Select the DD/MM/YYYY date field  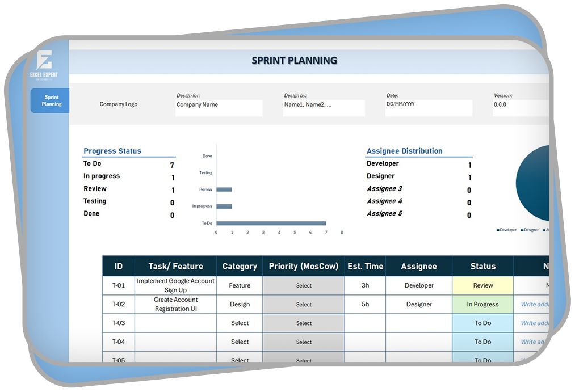click(x=428, y=108)
